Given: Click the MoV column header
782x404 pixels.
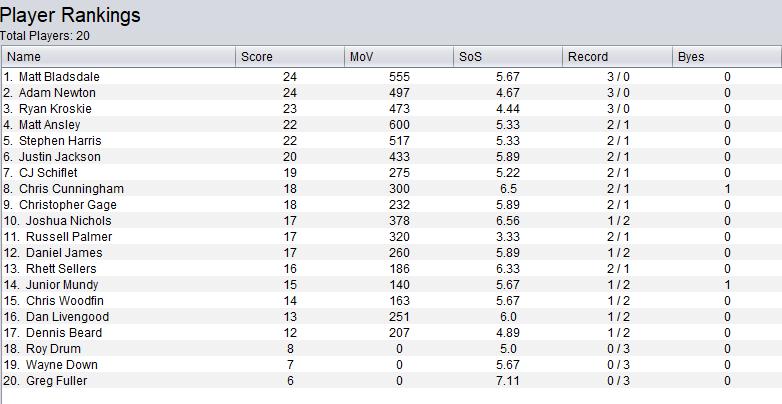Looking at the screenshot, I should (399, 57).
